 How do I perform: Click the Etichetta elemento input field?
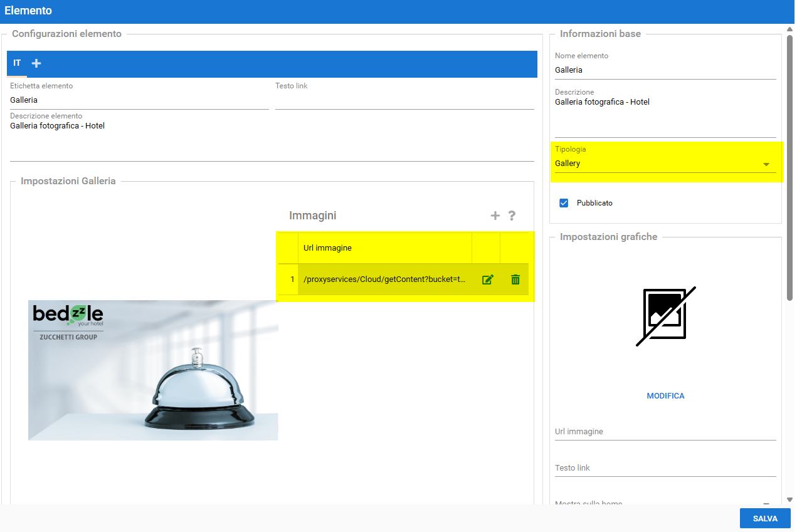(x=139, y=100)
